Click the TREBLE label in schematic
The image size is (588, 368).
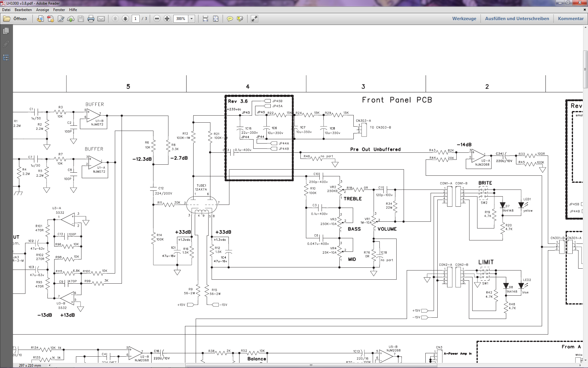tap(352, 199)
